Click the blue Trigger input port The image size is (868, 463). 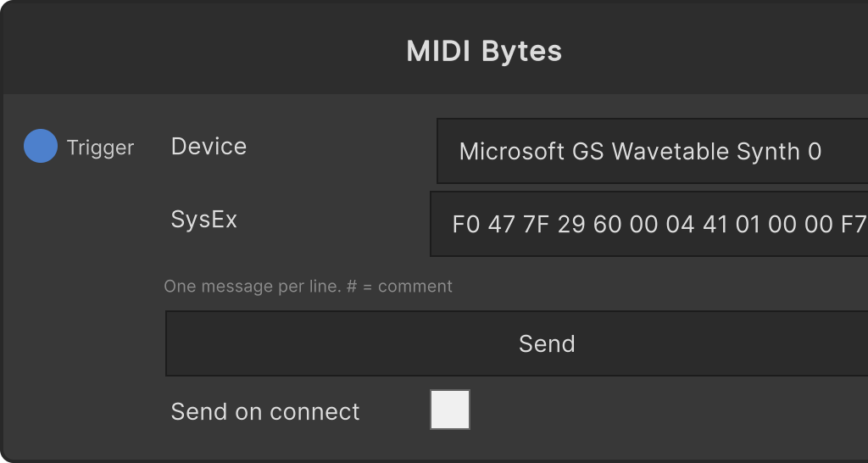click(41, 146)
